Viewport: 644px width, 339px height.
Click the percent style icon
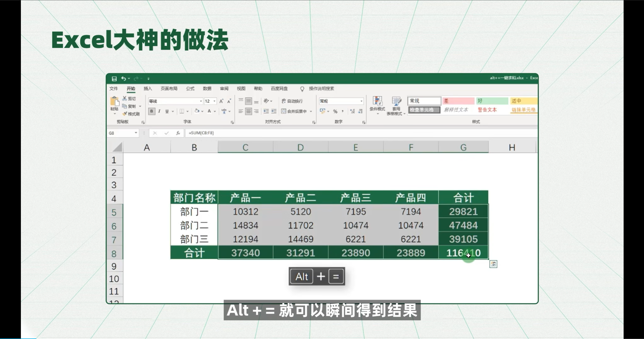click(x=335, y=111)
